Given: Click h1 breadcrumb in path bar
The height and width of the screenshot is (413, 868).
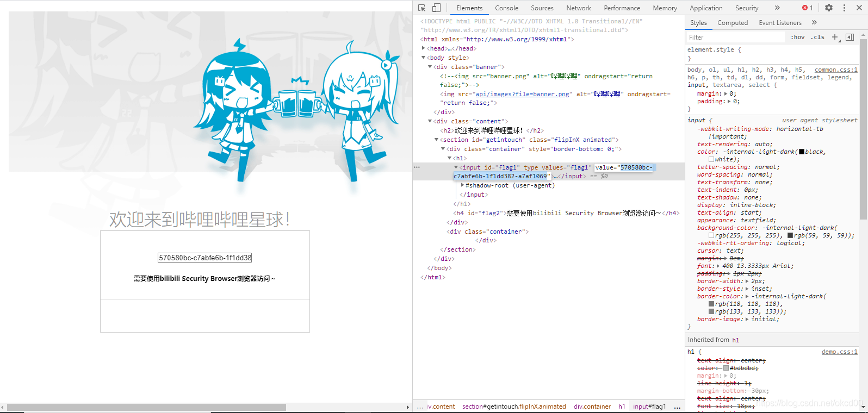Looking at the screenshot, I should [622, 406].
